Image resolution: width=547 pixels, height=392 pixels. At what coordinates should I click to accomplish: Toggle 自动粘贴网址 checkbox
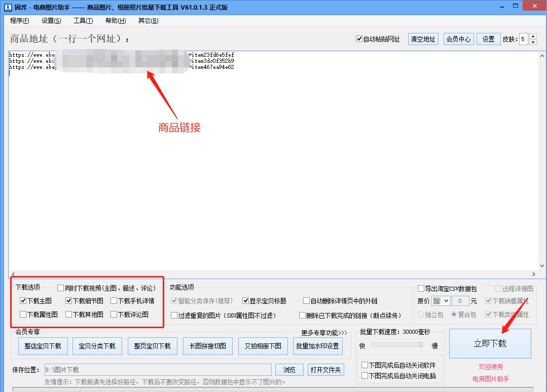pos(359,38)
